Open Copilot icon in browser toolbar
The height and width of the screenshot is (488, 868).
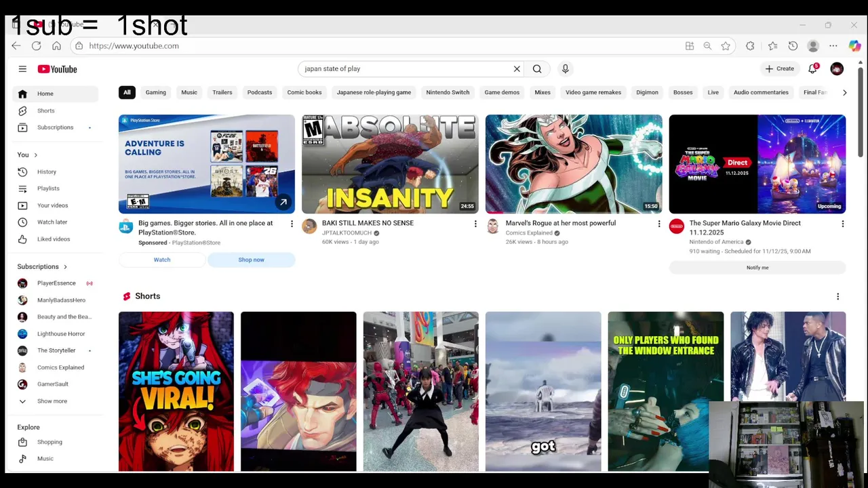pos(855,46)
